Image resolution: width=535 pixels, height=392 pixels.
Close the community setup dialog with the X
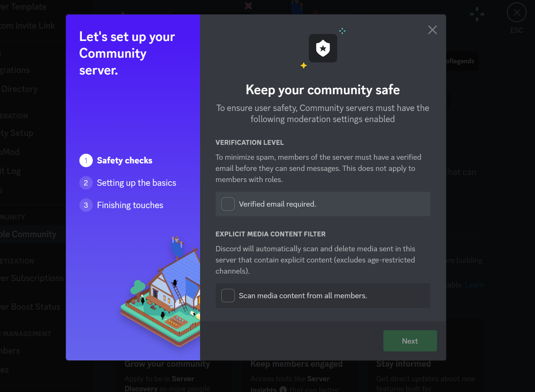click(x=432, y=30)
